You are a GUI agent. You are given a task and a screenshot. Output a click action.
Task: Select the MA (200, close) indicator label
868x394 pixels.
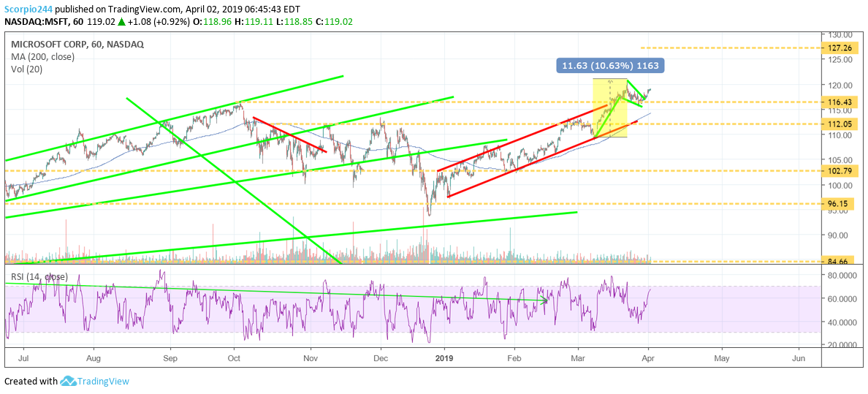point(42,56)
